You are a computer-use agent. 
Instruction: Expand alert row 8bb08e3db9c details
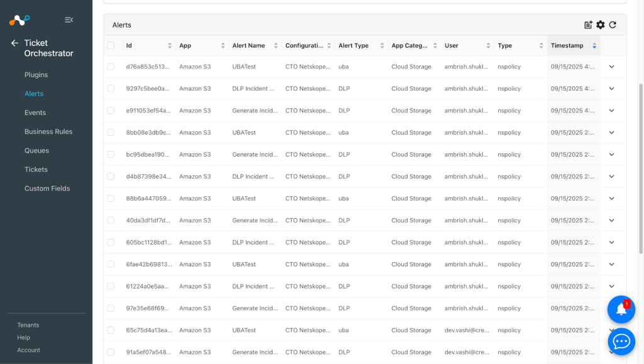coord(611,133)
